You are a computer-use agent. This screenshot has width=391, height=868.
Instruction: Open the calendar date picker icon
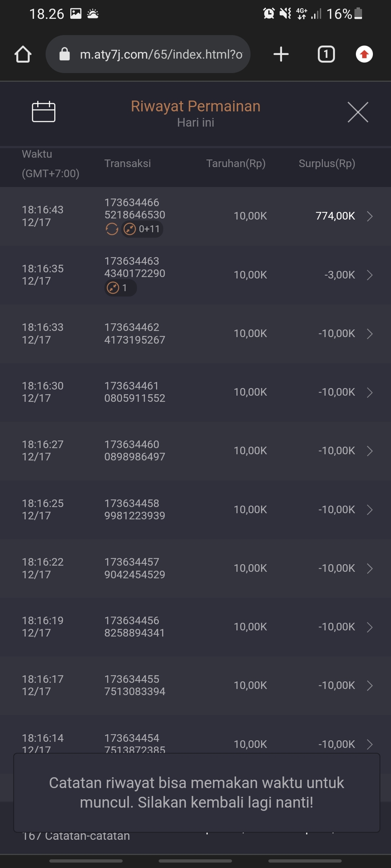(x=43, y=112)
